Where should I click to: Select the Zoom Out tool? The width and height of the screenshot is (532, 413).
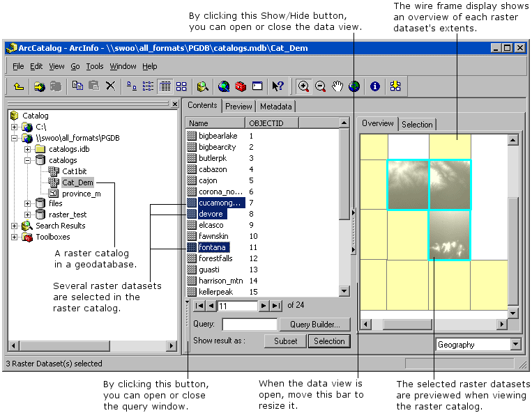pos(320,86)
